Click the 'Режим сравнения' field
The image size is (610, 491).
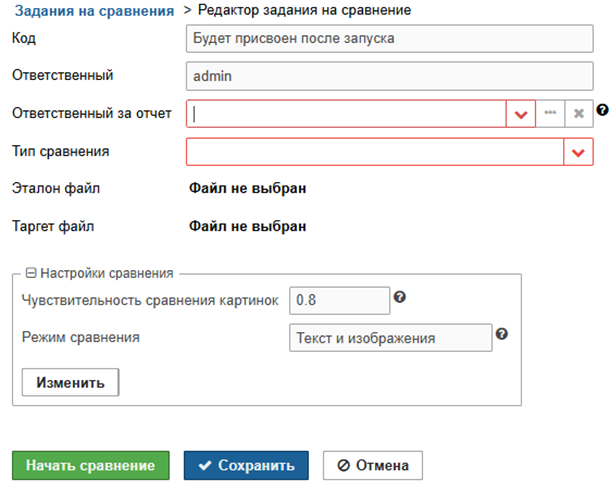(x=390, y=338)
